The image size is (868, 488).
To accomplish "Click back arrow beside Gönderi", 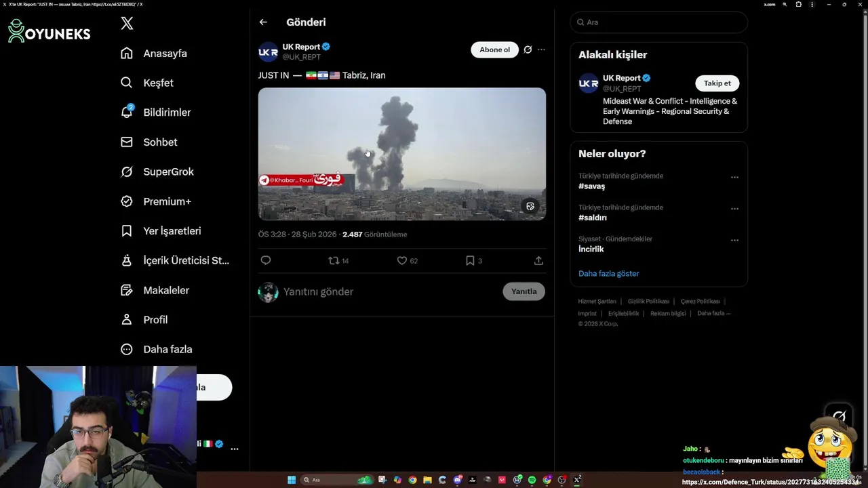I will pos(263,22).
